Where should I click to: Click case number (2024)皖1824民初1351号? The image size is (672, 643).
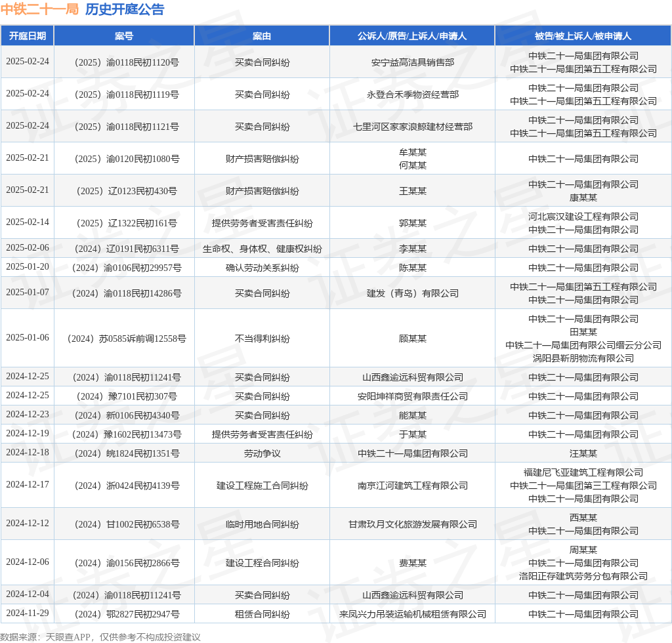pyautogui.click(x=127, y=453)
